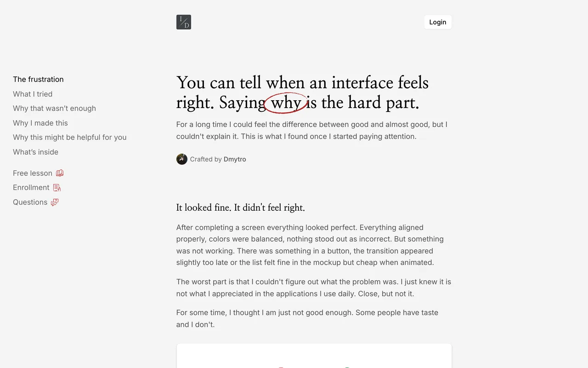Click the main headline text
Viewport: 588px width, 368px height.
tap(302, 92)
